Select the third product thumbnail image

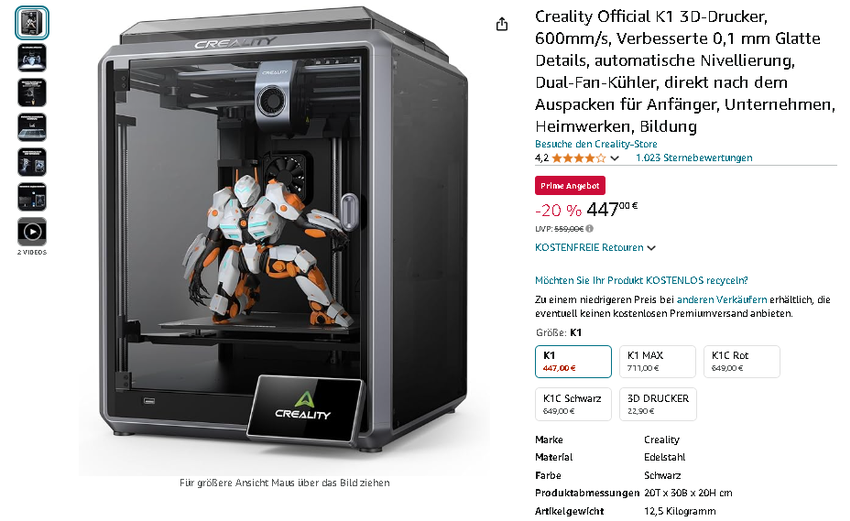pyautogui.click(x=32, y=93)
